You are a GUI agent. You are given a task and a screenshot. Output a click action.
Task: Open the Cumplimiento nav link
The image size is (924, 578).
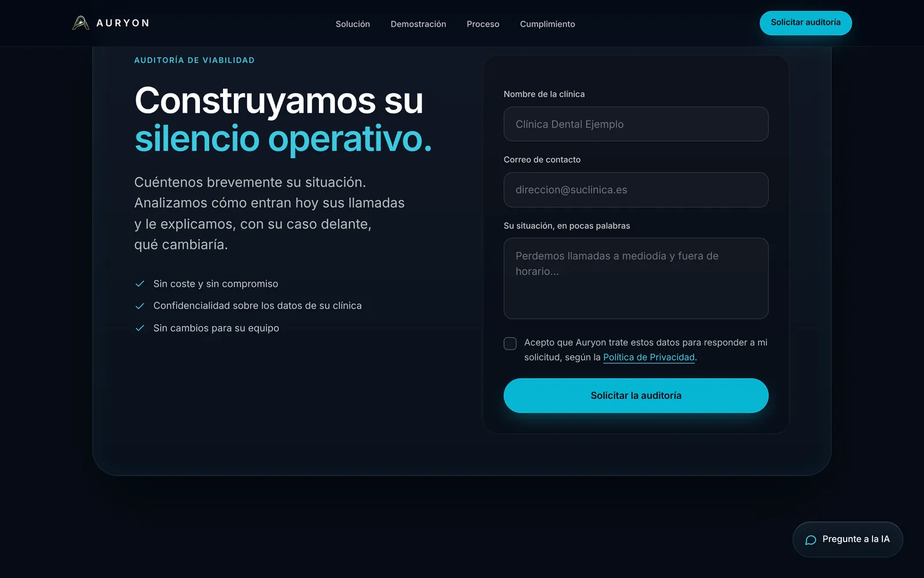(x=547, y=24)
